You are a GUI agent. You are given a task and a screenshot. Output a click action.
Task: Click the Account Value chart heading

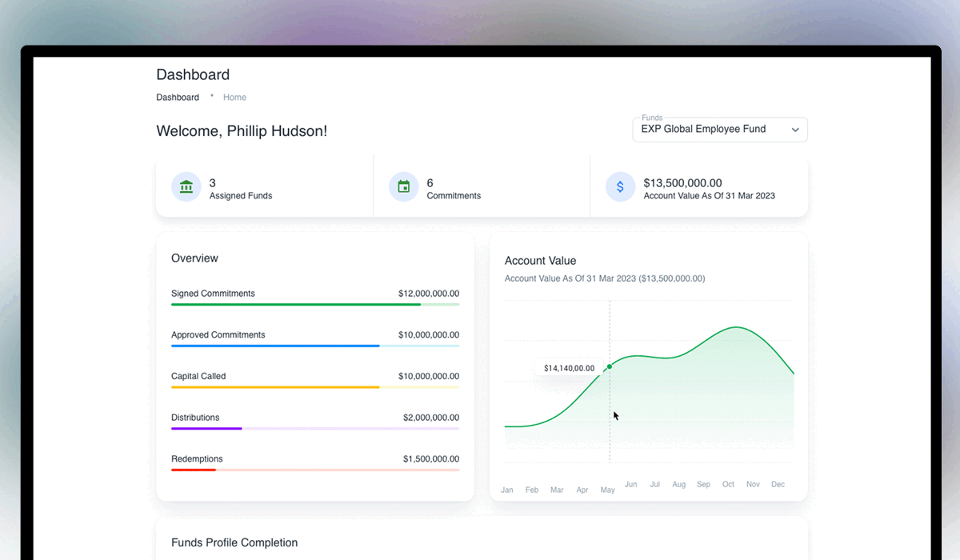click(x=541, y=261)
